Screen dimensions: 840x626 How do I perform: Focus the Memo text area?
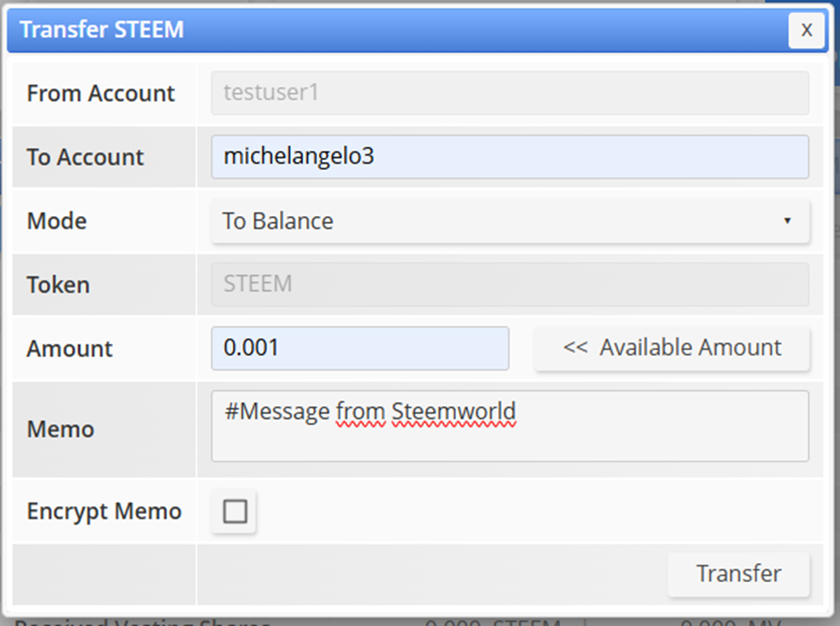(x=509, y=440)
